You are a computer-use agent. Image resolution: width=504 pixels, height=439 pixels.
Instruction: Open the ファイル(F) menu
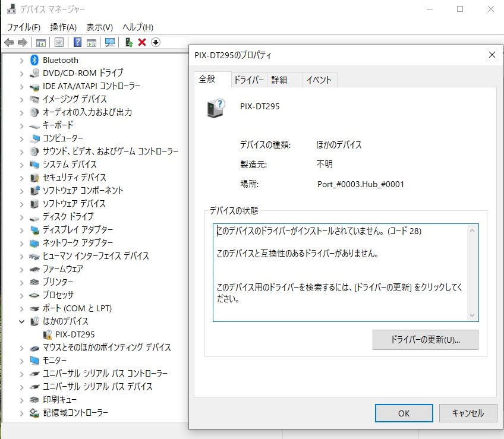[x=23, y=27]
